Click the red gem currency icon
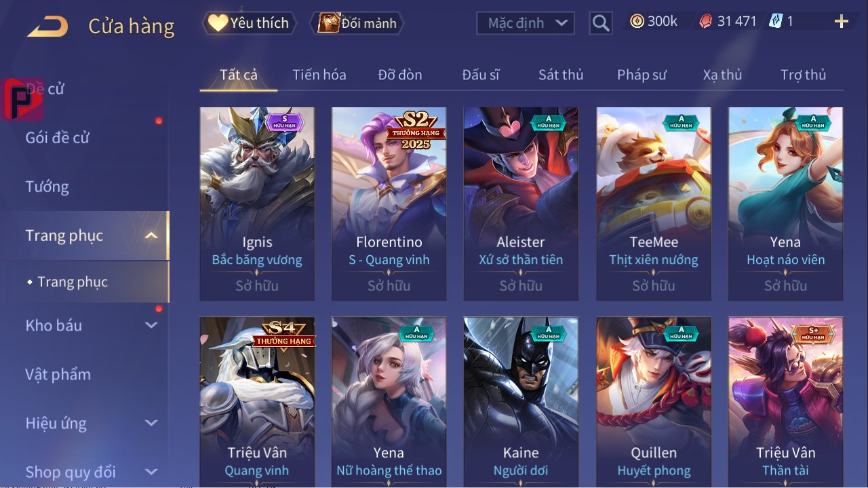The image size is (868, 488). coord(706,22)
